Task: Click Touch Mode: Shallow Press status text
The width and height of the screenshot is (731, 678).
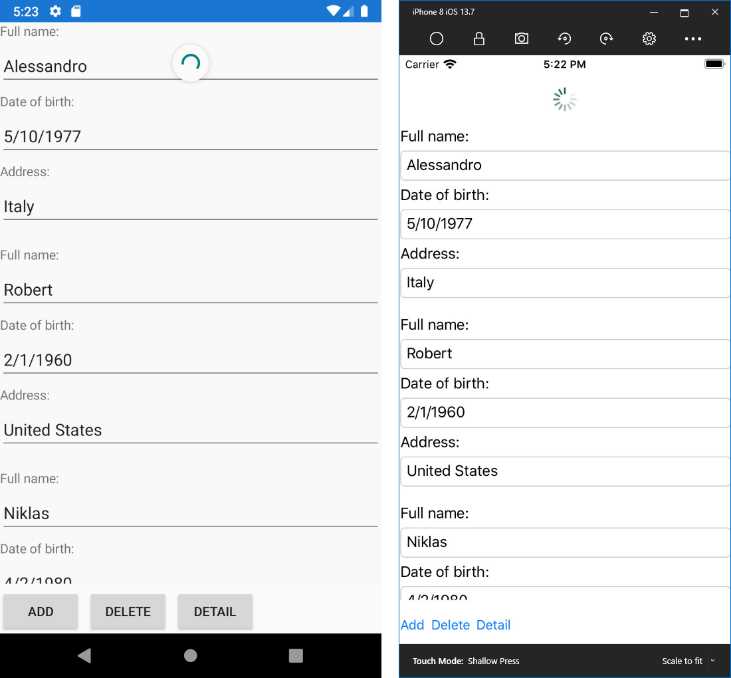Action: click(x=466, y=661)
